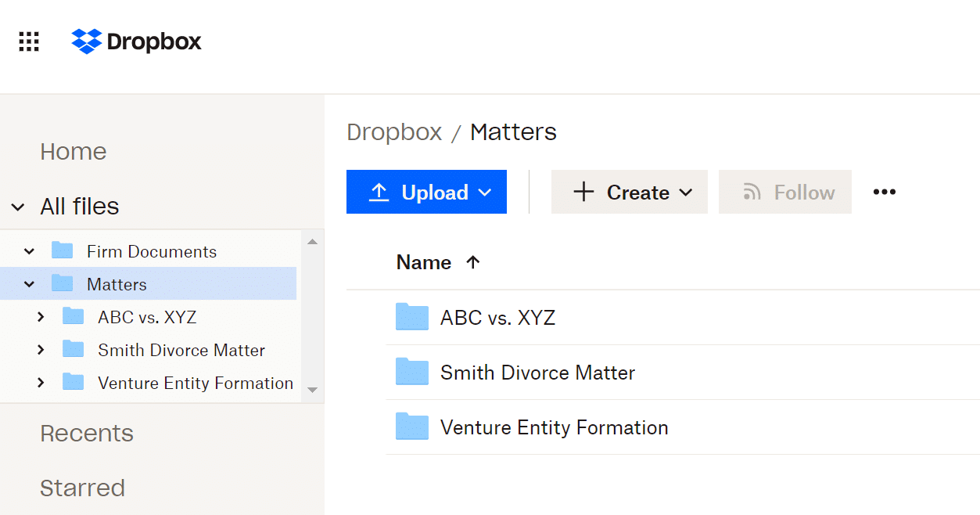This screenshot has width=980, height=515.
Task: Expand the ABC vs. XYZ tree node
Action: (41, 317)
